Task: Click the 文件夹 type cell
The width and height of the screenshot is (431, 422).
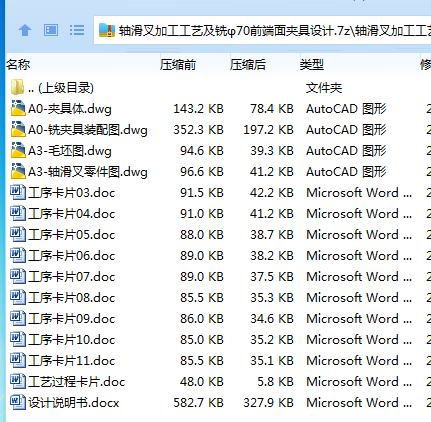Action: pyautogui.click(x=324, y=88)
